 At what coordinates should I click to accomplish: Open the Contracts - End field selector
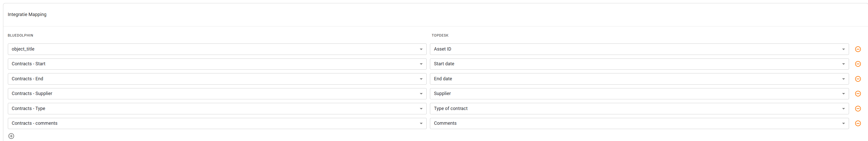point(217,79)
